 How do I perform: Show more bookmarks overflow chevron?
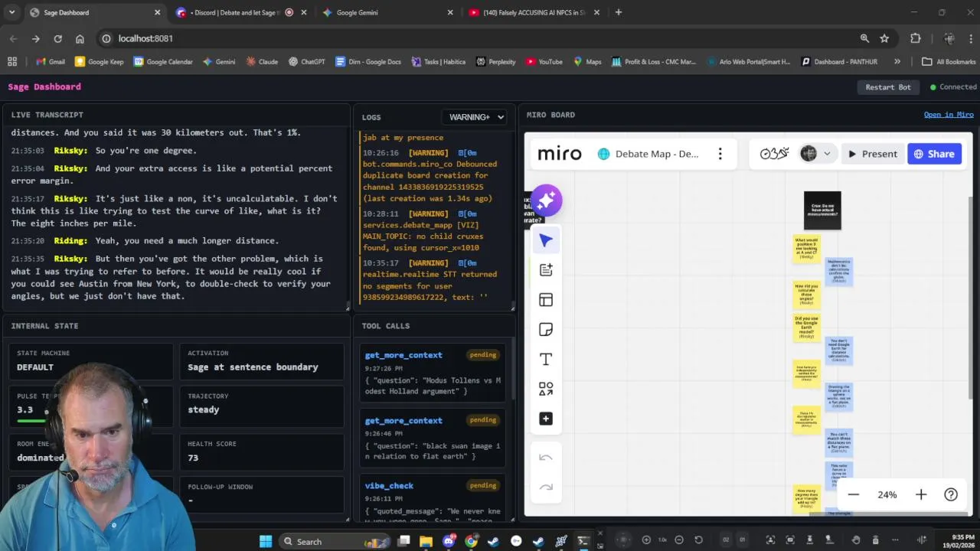pyautogui.click(x=897, y=62)
